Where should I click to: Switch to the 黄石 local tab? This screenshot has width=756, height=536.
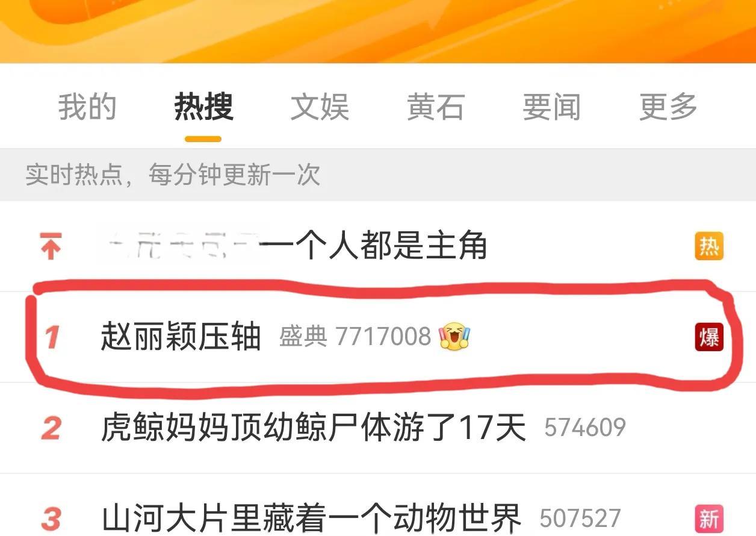(436, 107)
